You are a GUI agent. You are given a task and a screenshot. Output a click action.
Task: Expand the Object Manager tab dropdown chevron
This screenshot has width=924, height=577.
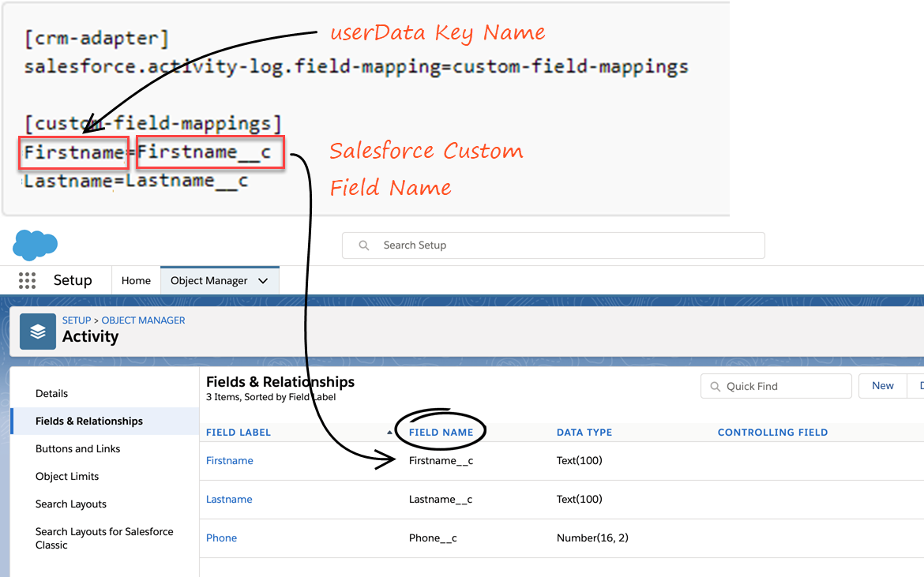[x=263, y=281]
